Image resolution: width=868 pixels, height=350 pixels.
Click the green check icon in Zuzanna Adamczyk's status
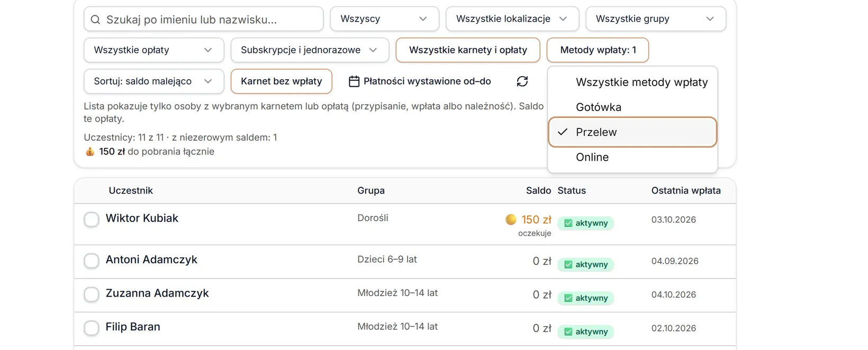(x=568, y=298)
